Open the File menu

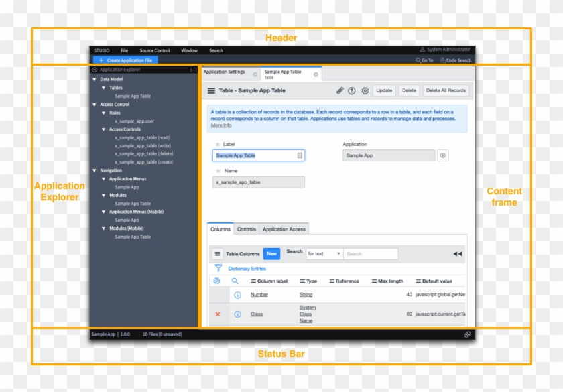coord(124,51)
